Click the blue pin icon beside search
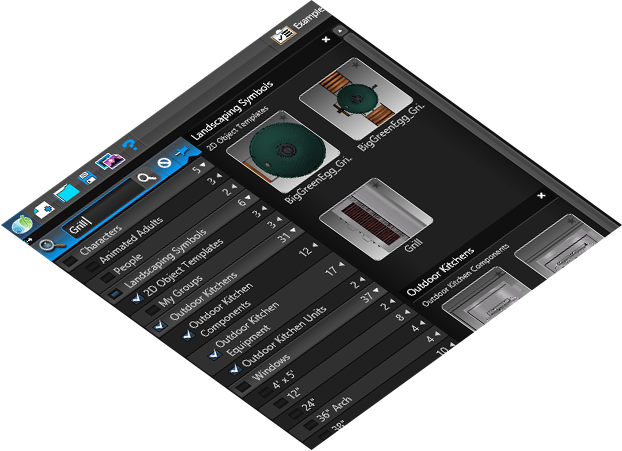The image size is (622, 451). 183,152
